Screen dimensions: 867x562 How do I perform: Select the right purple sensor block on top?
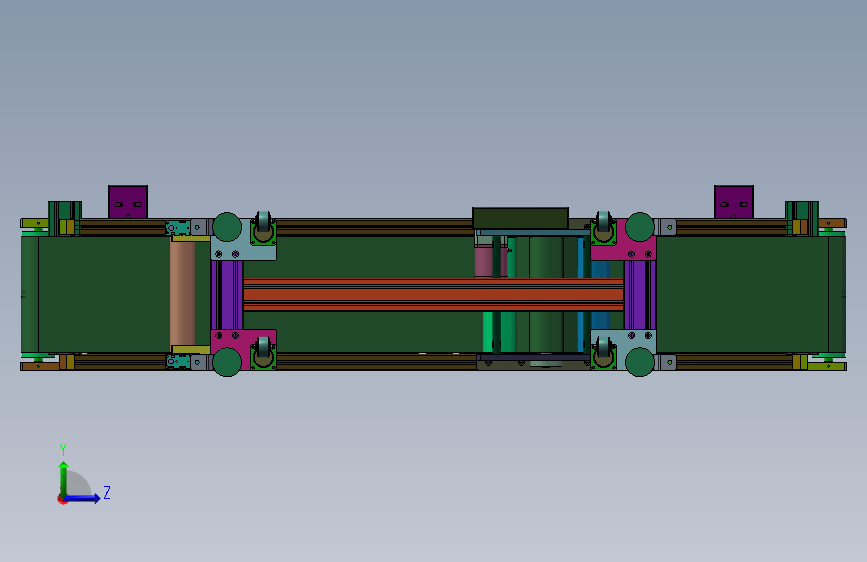pyautogui.click(x=734, y=202)
